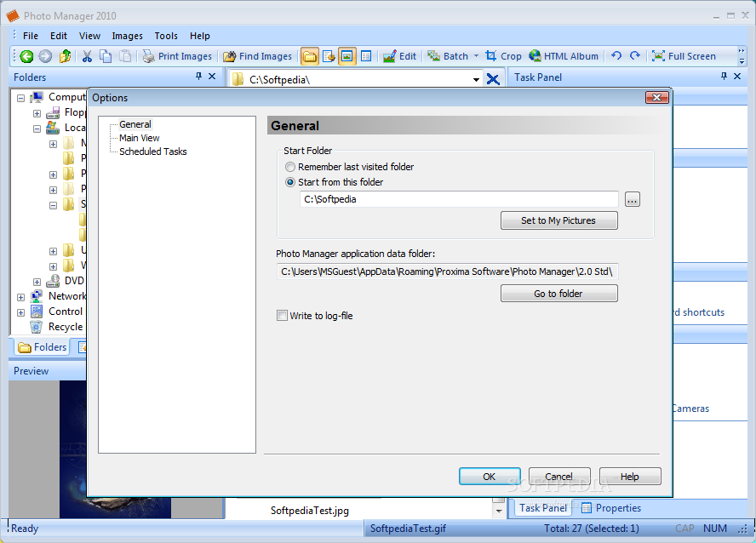
Task: Confirm Options with OK button
Action: [x=490, y=476]
